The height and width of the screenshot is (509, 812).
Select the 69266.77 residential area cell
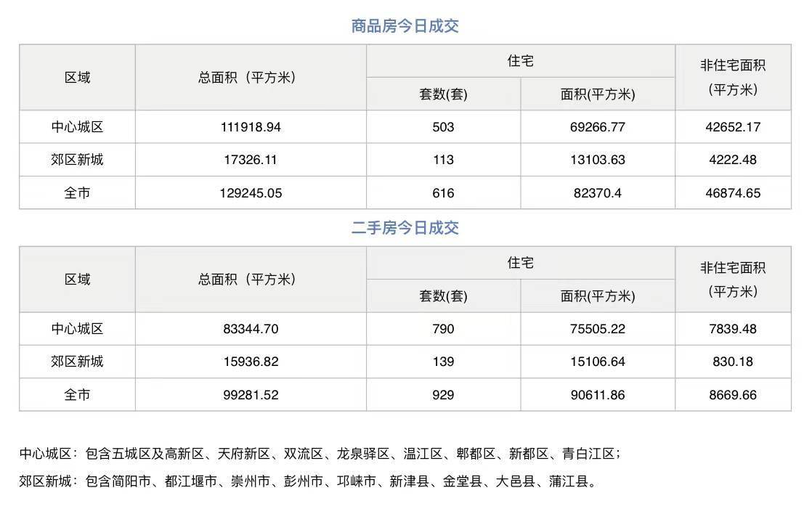tap(598, 127)
